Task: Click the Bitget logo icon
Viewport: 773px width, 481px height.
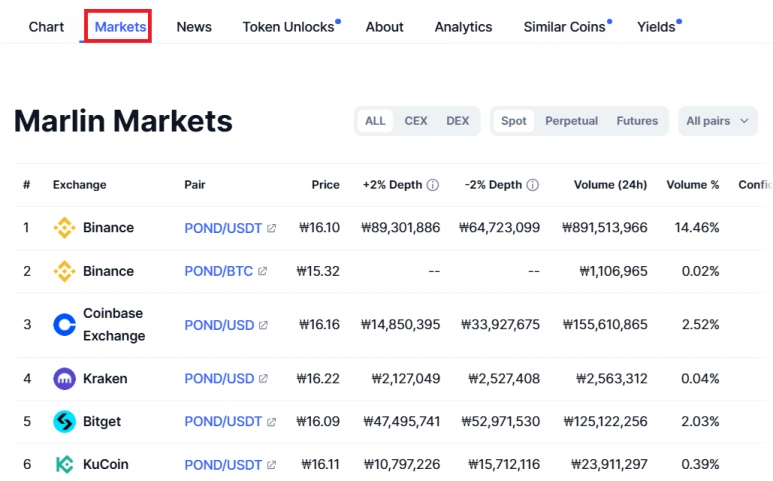Action: click(x=64, y=422)
